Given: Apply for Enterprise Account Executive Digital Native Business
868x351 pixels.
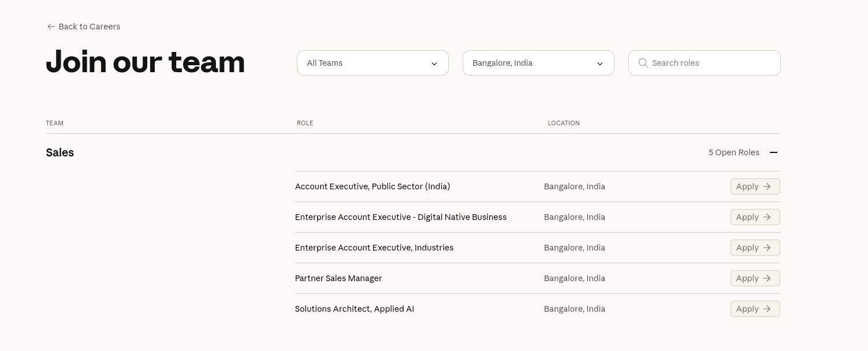Looking at the screenshot, I should (755, 217).
